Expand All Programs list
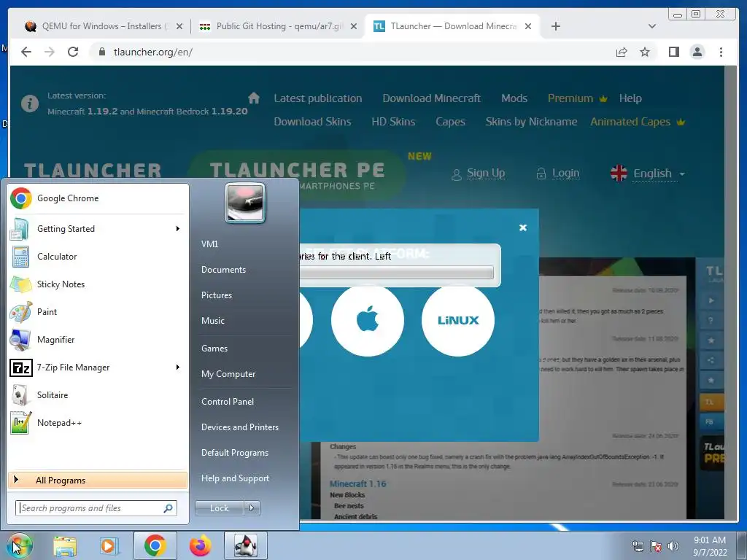 coord(98,480)
